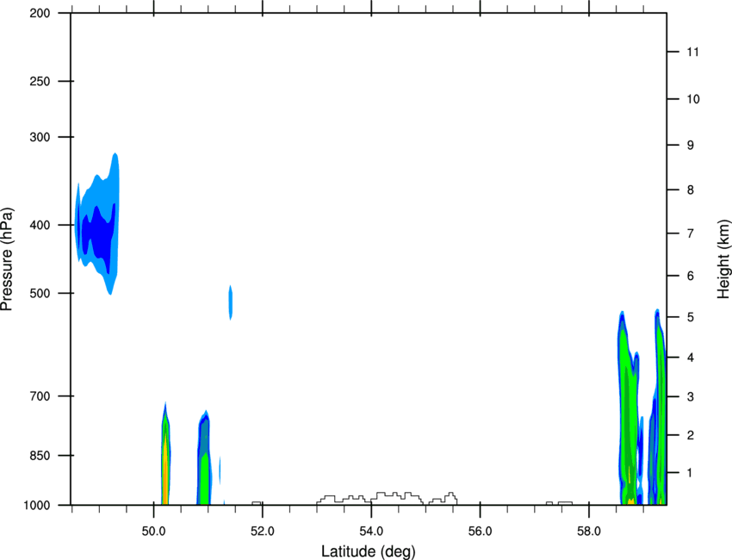Click the 'Height (km)' axis title
The image size is (732, 560).
coord(723,259)
